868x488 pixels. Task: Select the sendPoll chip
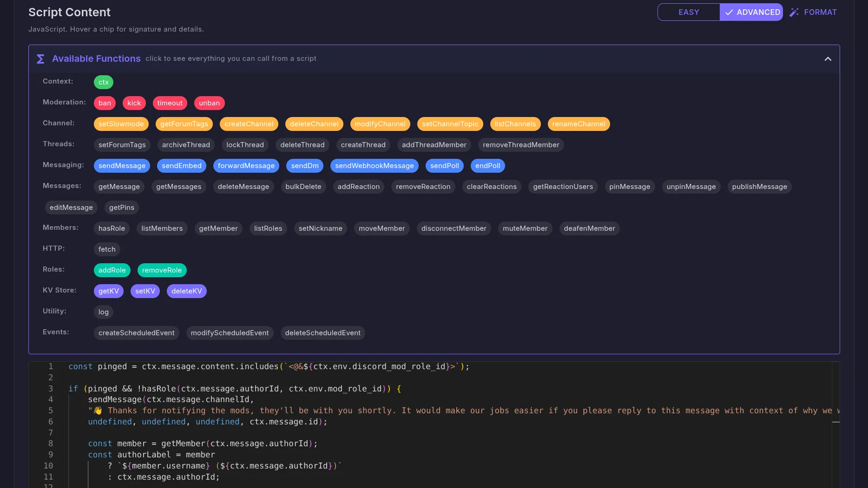pyautogui.click(x=445, y=166)
